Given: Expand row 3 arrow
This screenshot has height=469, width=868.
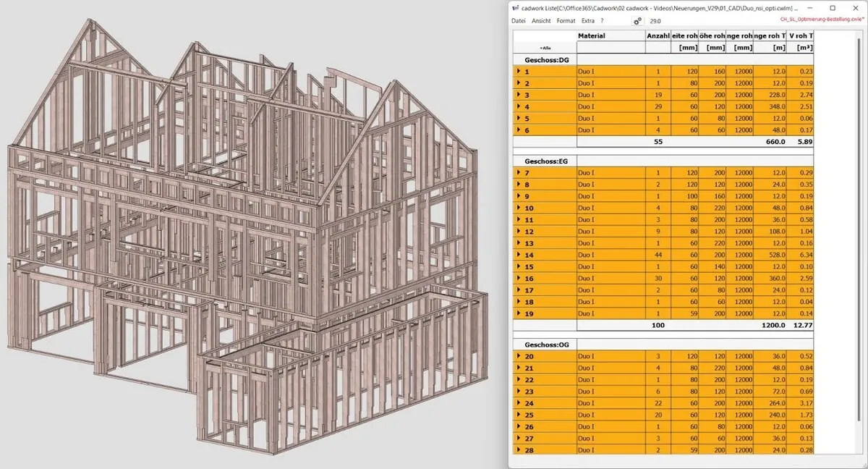Looking at the screenshot, I should tap(519, 95).
